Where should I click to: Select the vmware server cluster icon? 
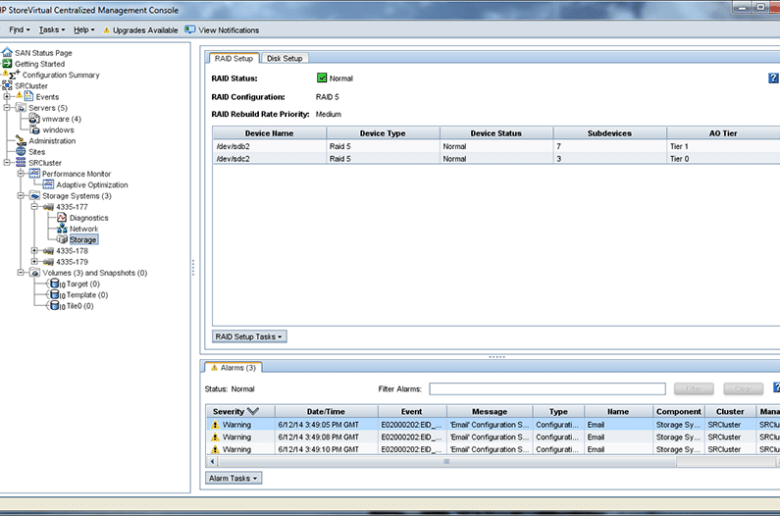34,118
